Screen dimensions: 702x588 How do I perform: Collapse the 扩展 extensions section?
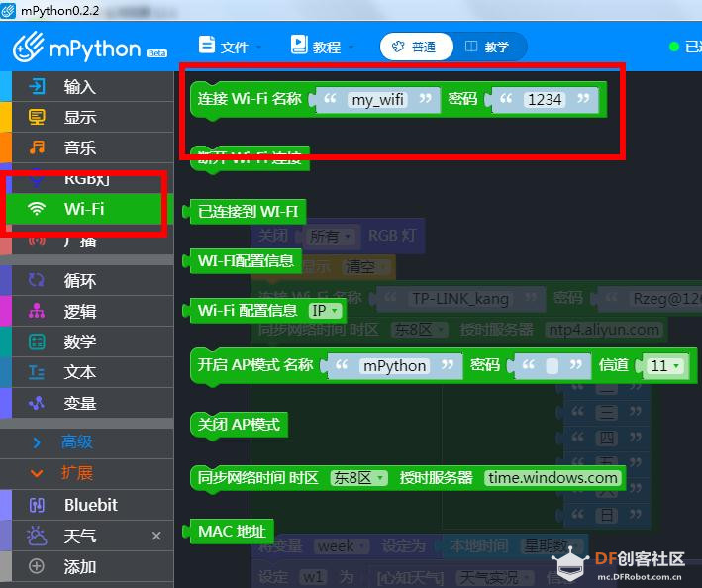point(87,473)
